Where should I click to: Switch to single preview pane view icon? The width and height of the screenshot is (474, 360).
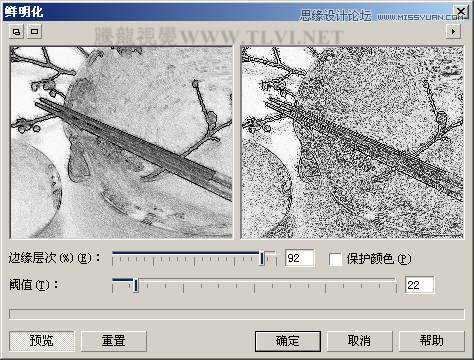tap(34, 32)
